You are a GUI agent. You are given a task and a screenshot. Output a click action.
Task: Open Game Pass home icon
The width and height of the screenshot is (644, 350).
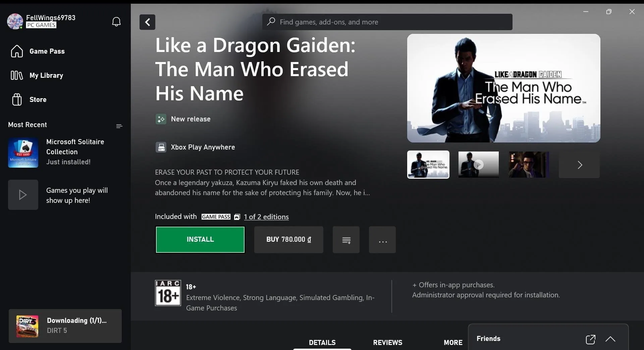pos(17,51)
